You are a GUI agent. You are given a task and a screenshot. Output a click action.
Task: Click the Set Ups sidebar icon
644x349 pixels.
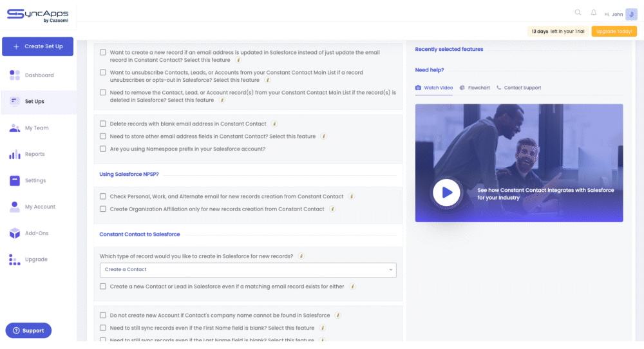tap(15, 101)
